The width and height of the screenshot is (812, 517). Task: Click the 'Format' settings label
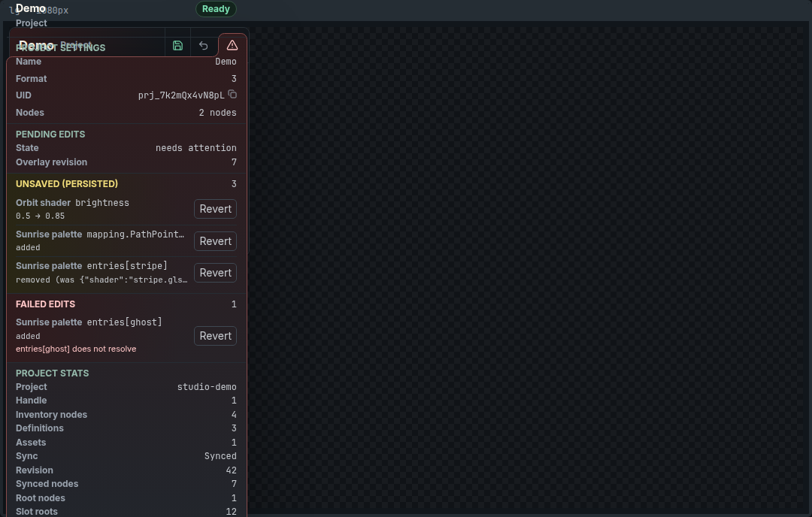click(x=31, y=79)
